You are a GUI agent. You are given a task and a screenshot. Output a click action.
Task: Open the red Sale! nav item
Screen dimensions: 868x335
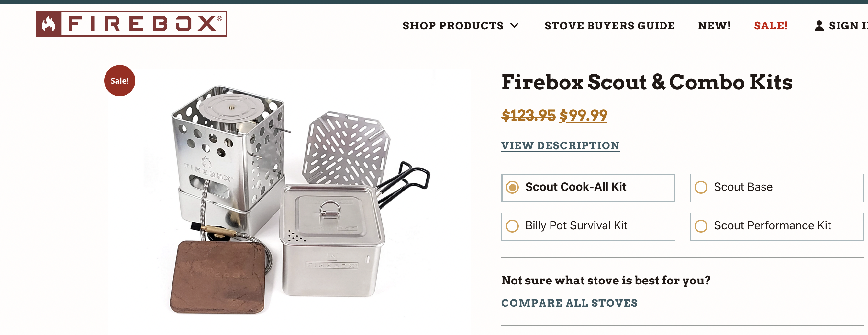coord(771,26)
